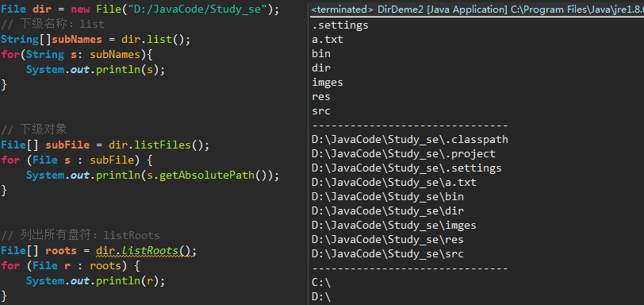
Task: Click the 'D:\JavaCode\Study_se\imges' output line
Action: pyautogui.click(x=394, y=226)
